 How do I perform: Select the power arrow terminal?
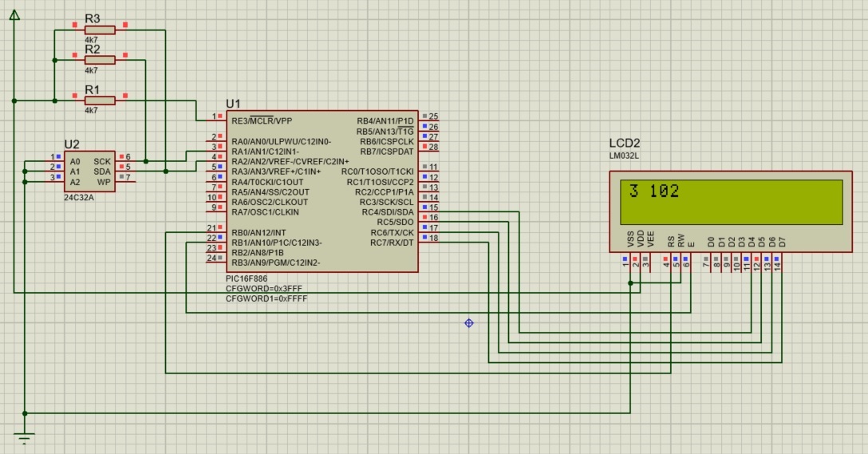[x=14, y=16]
